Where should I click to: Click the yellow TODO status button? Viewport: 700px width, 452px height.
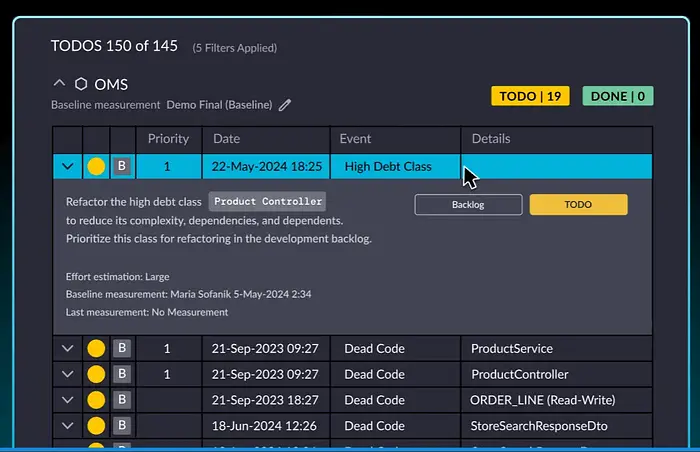pos(579,205)
